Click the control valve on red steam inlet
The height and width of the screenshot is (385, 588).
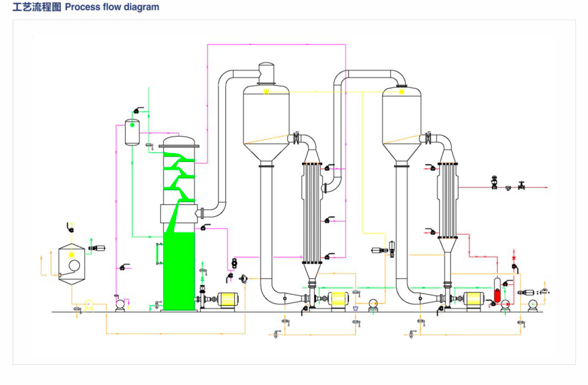(x=494, y=183)
